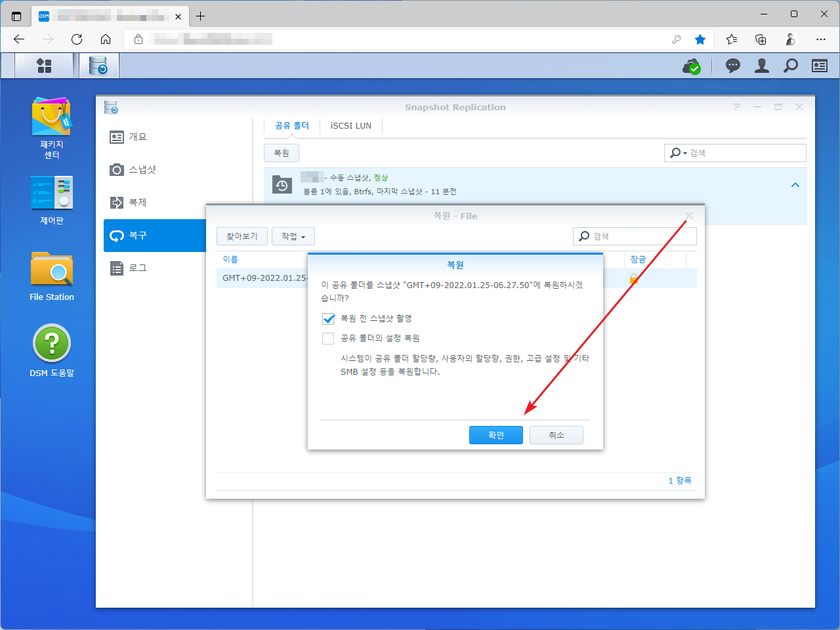840x630 pixels.
Task: Click the saved password key icon
Action: tap(677, 39)
